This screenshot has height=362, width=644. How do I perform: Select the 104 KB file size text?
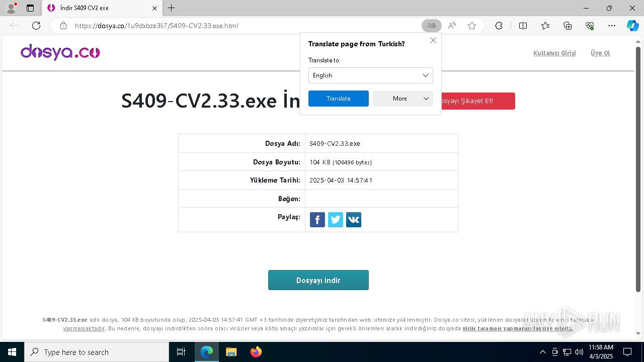[x=341, y=162]
